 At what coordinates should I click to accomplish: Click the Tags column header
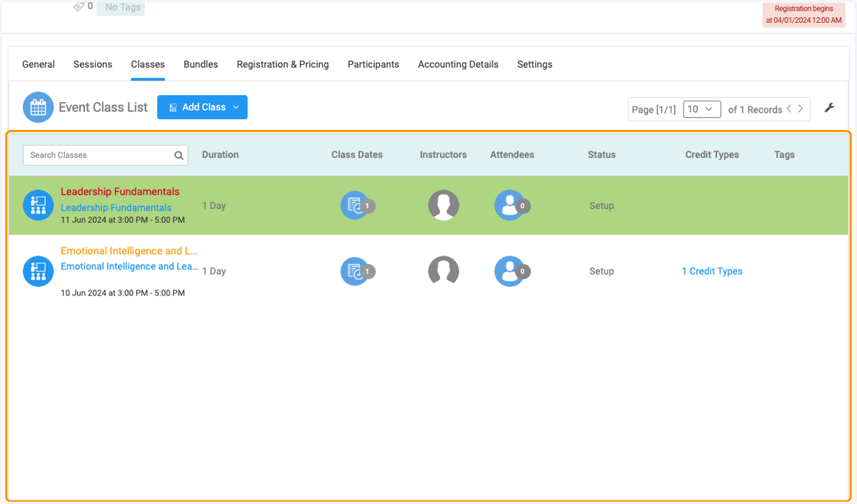[784, 155]
